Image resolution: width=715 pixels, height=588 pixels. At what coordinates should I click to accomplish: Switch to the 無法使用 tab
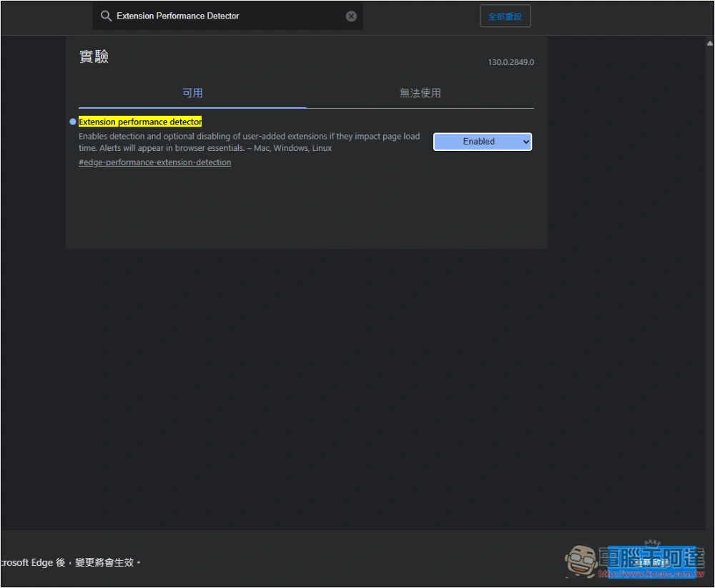coord(420,93)
